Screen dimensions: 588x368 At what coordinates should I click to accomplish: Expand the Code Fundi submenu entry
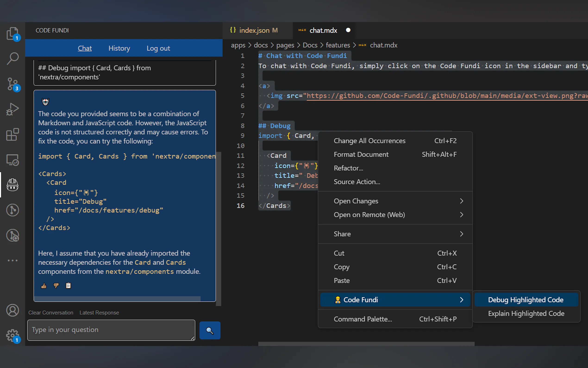pos(395,300)
